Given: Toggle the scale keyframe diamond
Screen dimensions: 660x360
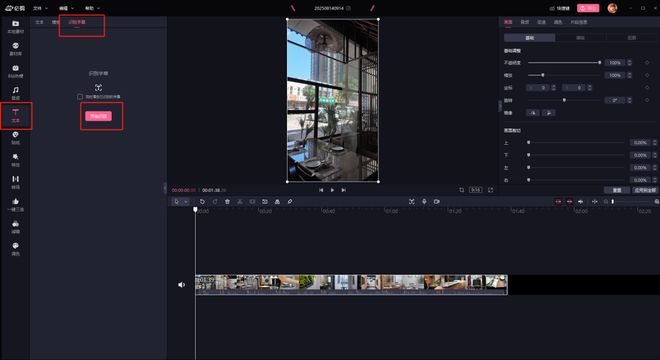Looking at the screenshot, I should click(647, 75).
